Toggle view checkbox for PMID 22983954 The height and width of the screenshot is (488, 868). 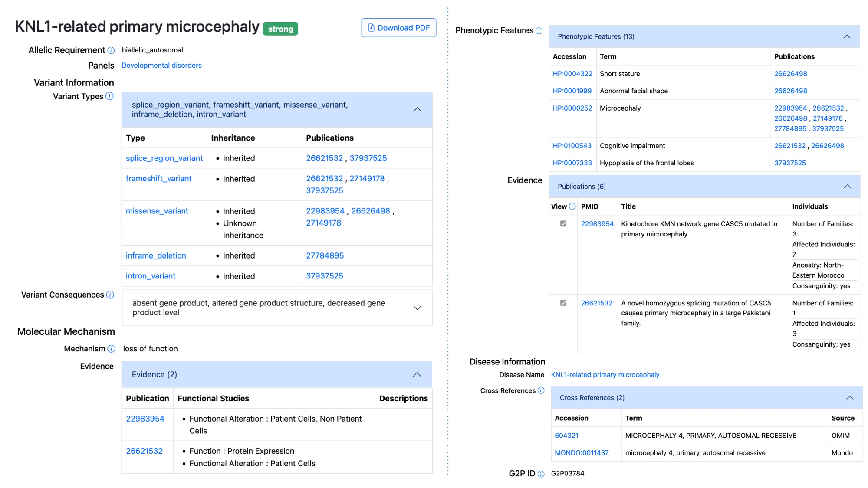point(563,224)
